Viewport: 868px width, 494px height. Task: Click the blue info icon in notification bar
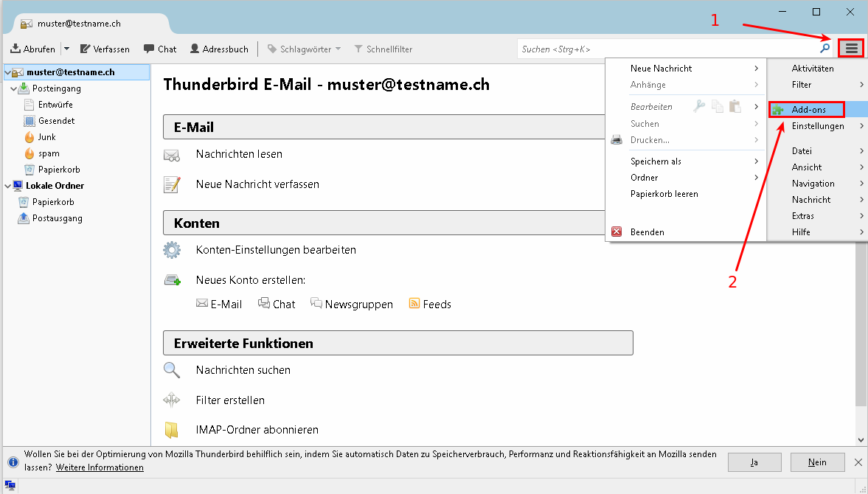click(x=13, y=462)
